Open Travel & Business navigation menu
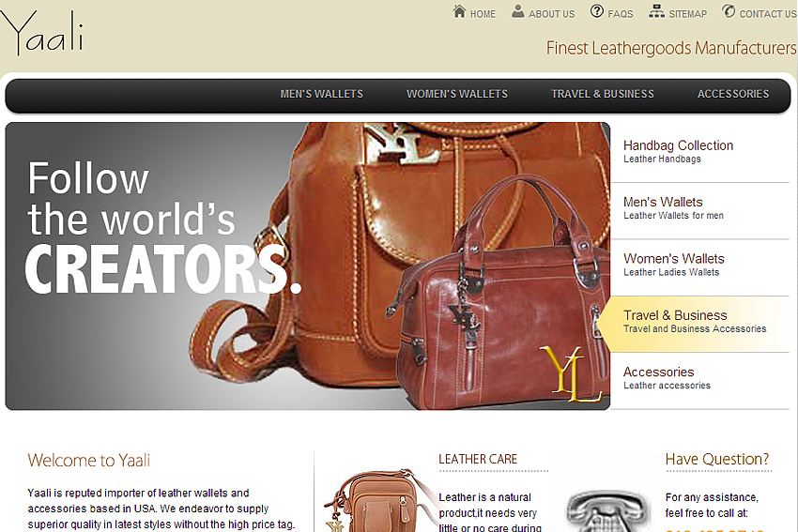The height and width of the screenshot is (532, 798). 603,94
